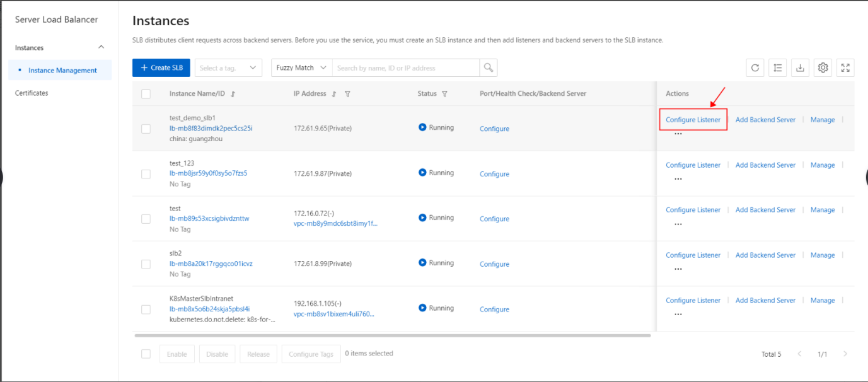Open instance ID lb-mb8f83dimdk2pec5cs25i
The height and width of the screenshot is (382, 868).
pos(211,128)
